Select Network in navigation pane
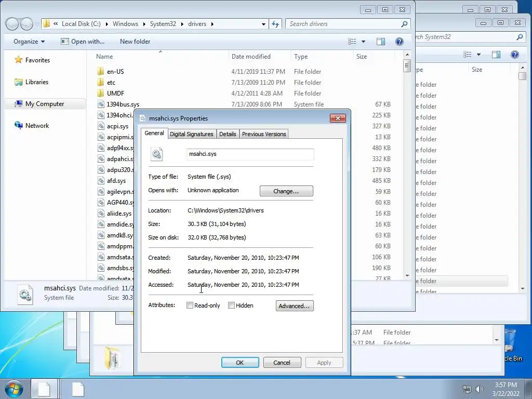Viewport: 532px width, 399px height. pos(37,126)
